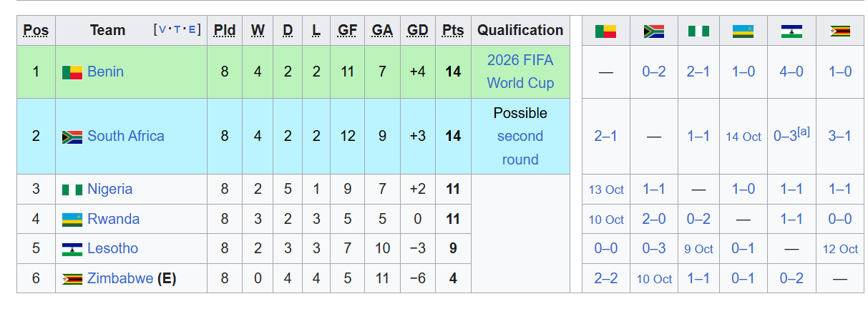Click Rwanda flag header in results grid
This screenshot has height=309, width=868.
coord(743,31)
